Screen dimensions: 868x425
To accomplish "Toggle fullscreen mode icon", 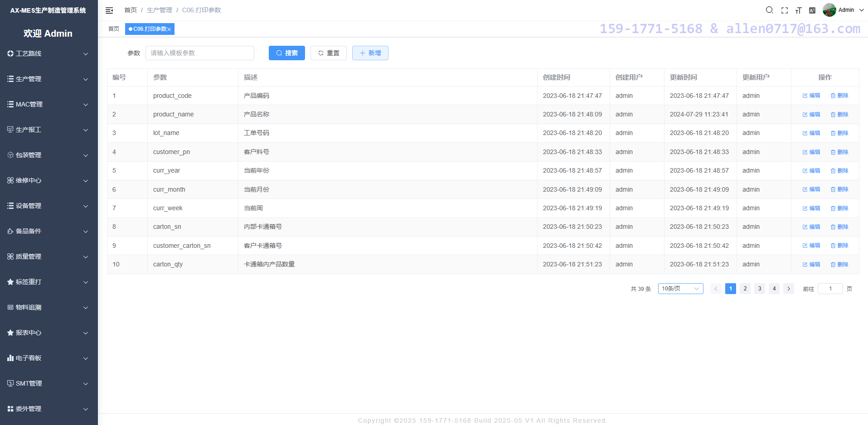I will [785, 10].
